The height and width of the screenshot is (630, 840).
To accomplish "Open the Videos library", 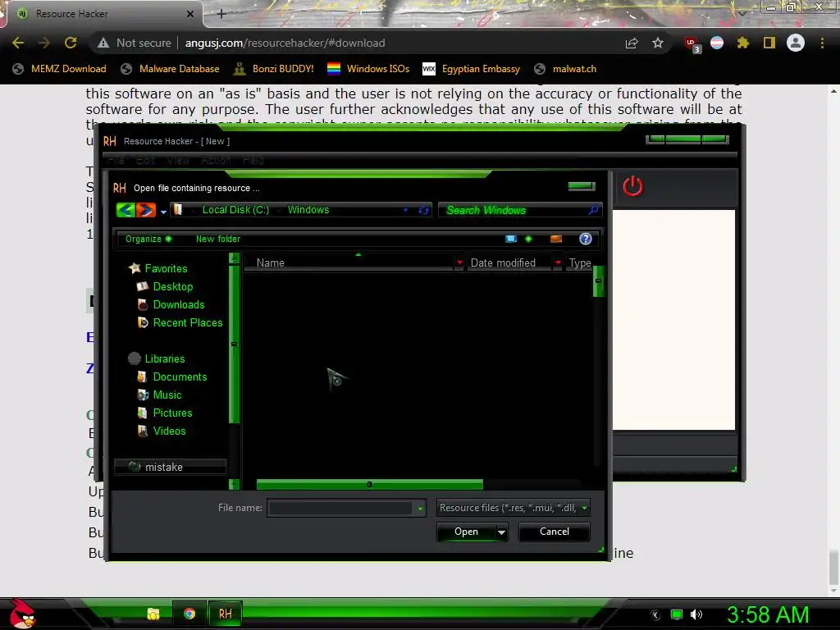I will tap(169, 431).
